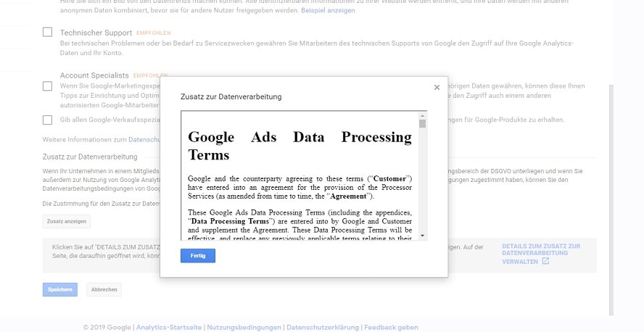Tick the Account Specialists checkbox

(x=47, y=86)
